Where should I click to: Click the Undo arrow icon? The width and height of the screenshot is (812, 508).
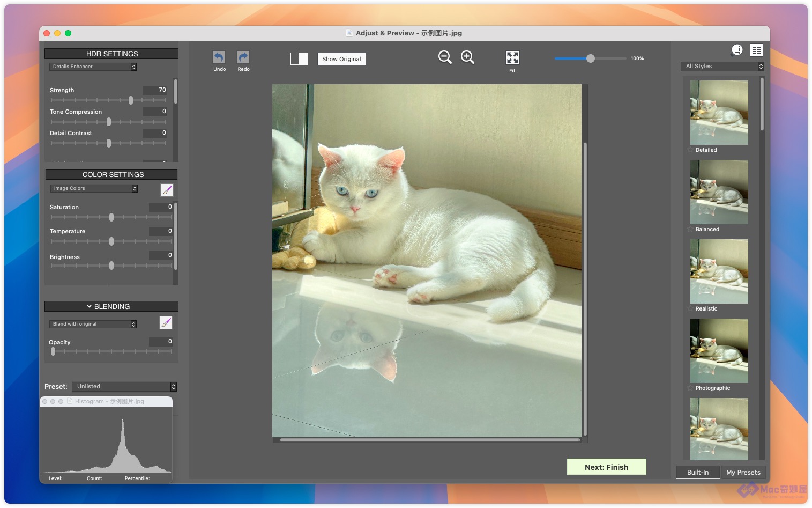tap(219, 57)
